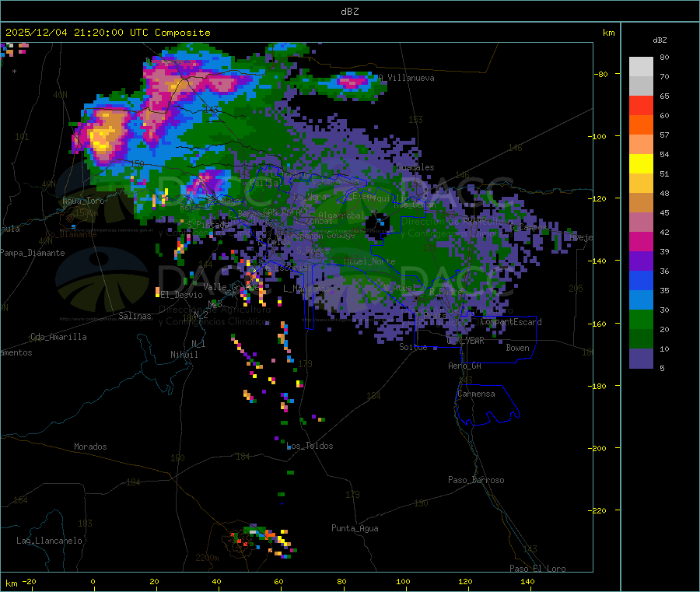Click the 'Agua_Toro' location label
The height and width of the screenshot is (592, 700).
[x=83, y=201]
